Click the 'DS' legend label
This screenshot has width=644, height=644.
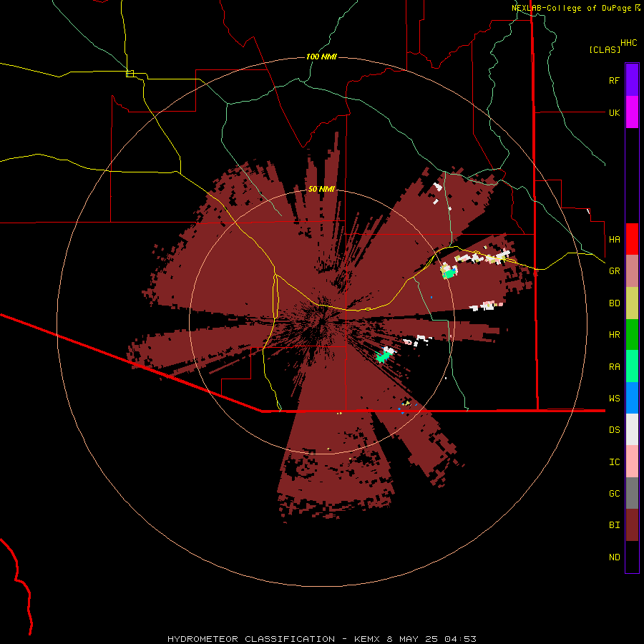(614, 430)
